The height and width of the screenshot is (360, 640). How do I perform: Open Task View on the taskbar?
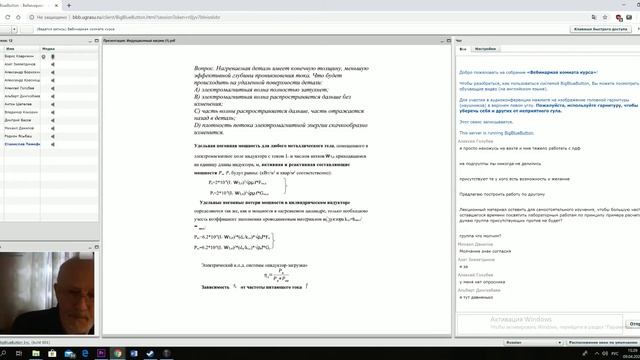pyautogui.click(x=19, y=353)
